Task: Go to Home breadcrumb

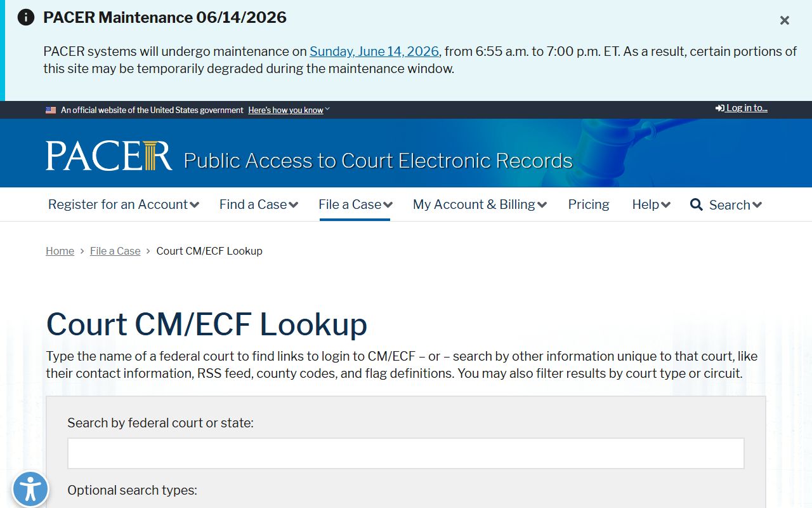Action: pyautogui.click(x=60, y=251)
